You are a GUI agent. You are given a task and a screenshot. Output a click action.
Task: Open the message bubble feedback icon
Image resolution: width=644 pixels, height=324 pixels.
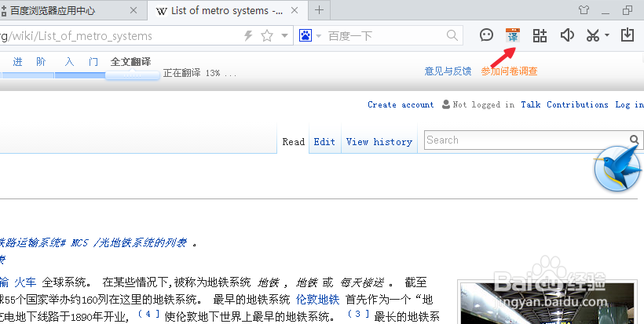[x=486, y=35]
